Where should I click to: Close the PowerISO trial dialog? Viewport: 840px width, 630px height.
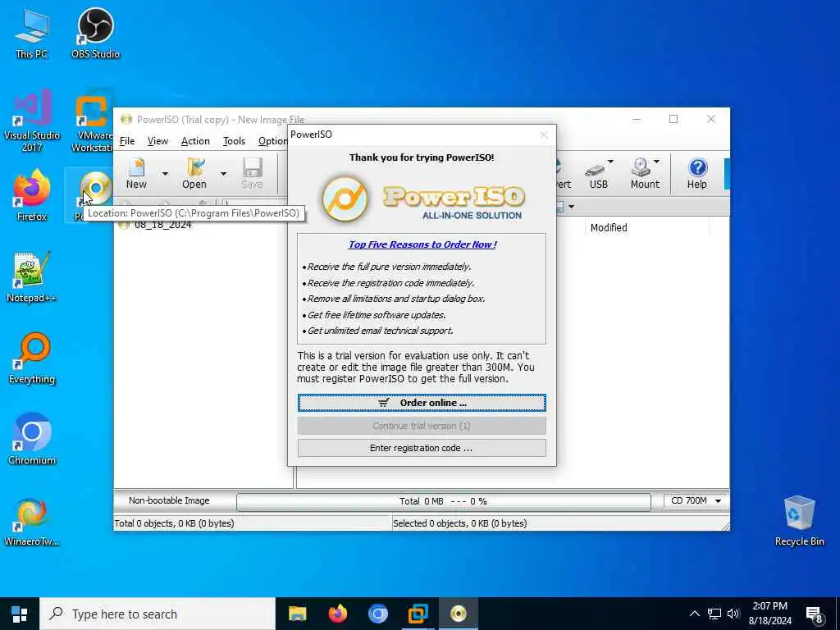(544, 135)
